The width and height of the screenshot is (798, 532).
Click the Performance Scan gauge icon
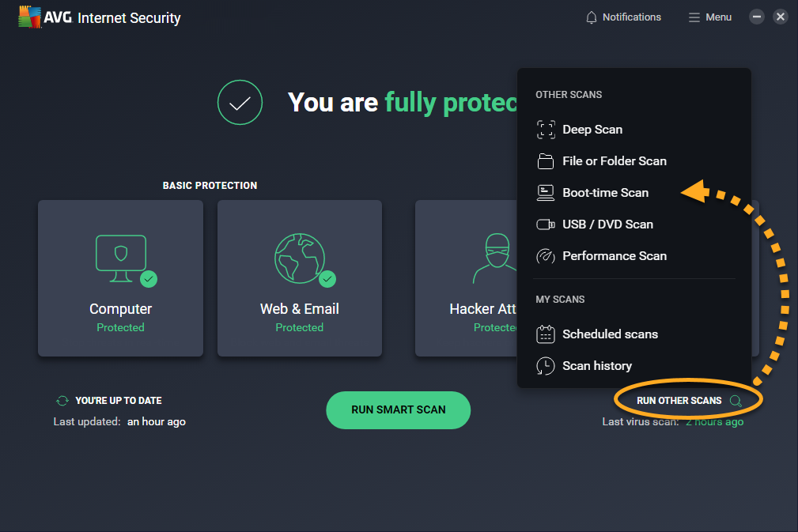click(546, 256)
